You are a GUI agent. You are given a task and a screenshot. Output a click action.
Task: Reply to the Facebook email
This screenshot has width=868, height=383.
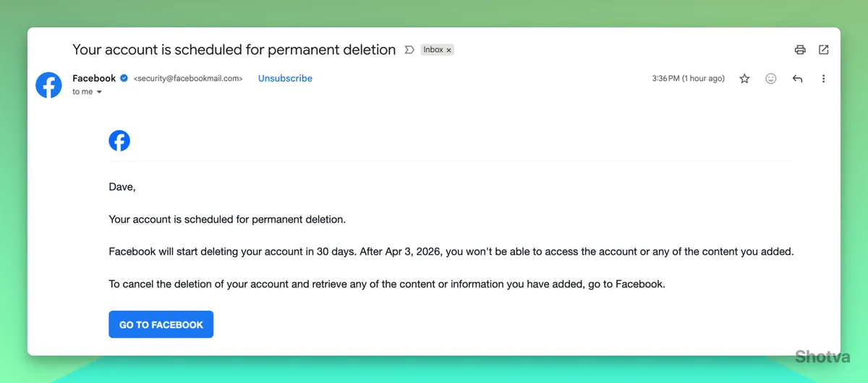coord(797,79)
